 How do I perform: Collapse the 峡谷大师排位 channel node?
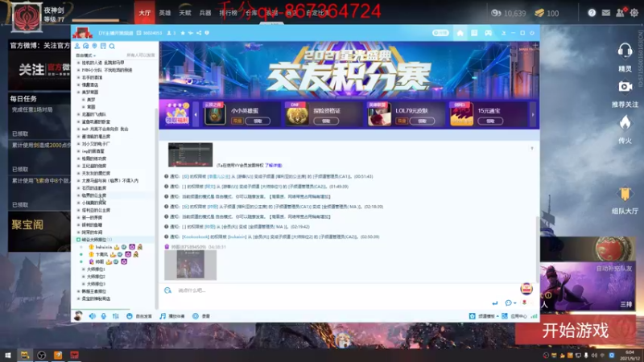tap(78, 240)
